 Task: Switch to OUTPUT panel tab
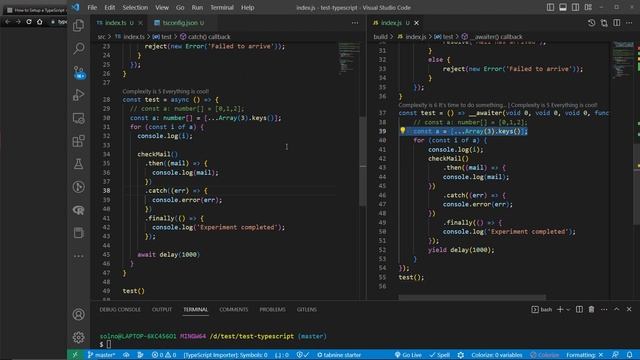coord(162,309)
